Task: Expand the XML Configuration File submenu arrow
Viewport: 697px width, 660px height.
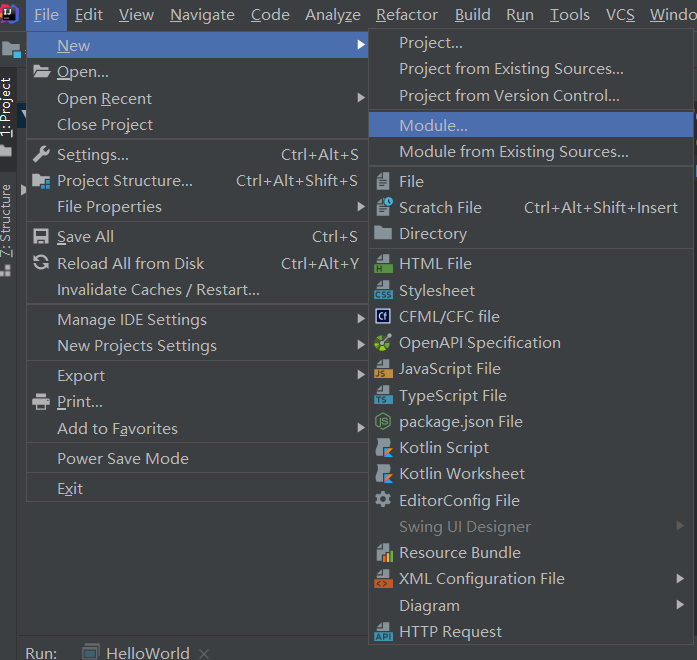Action: 680,578
